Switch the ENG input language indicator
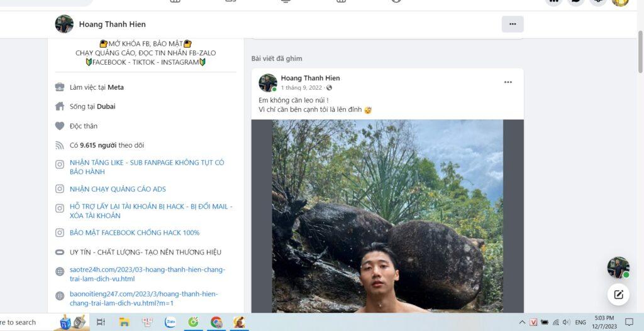 click(580, 322)
